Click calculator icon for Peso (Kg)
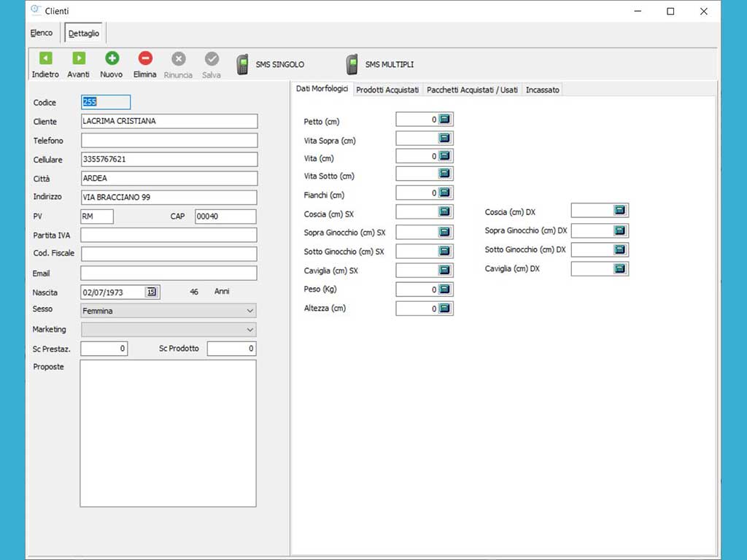The image size is (747, 560). (x=445, y=289)
